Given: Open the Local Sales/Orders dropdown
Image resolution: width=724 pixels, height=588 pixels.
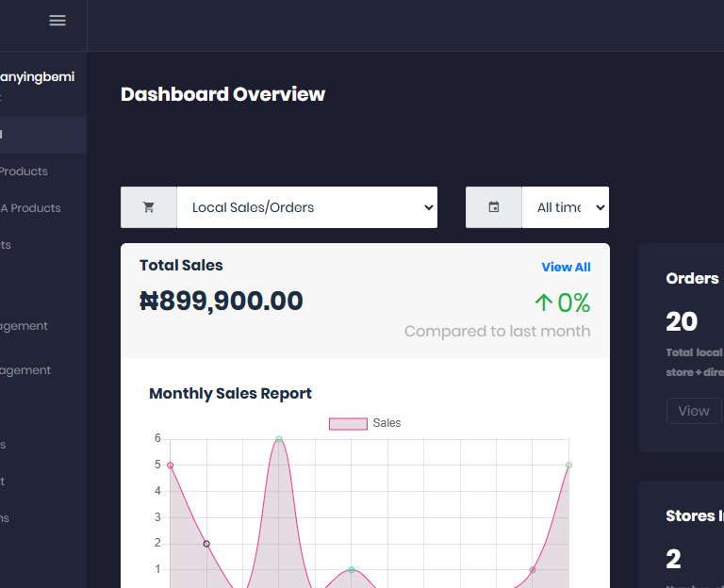Looking at the screenshot, I should [x=307, y=207].
